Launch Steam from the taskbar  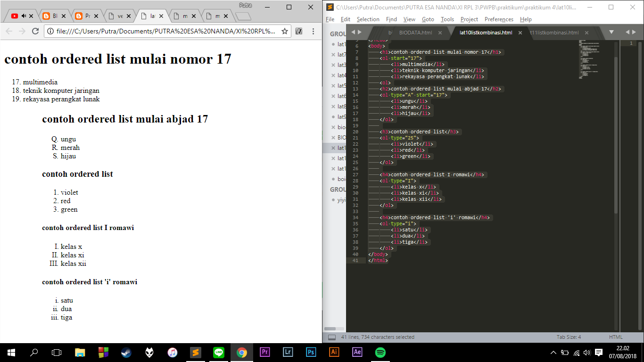click(x=126, y=352)
